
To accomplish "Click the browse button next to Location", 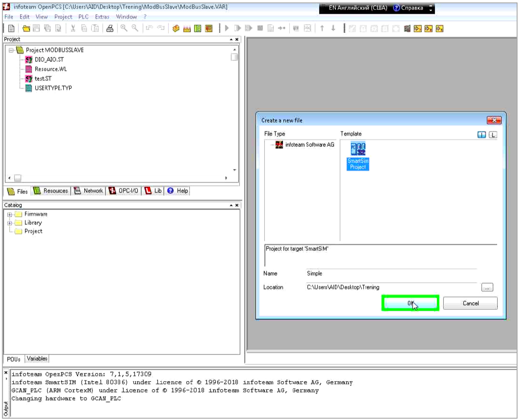I will 487,288.
